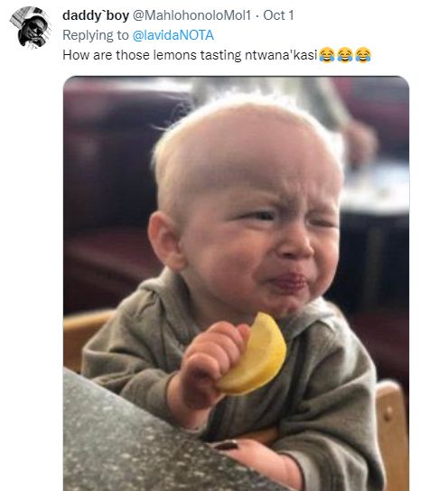Click the dark-painted fingernail in the photo
Screen dimensions: 448x491
[226, 445]
